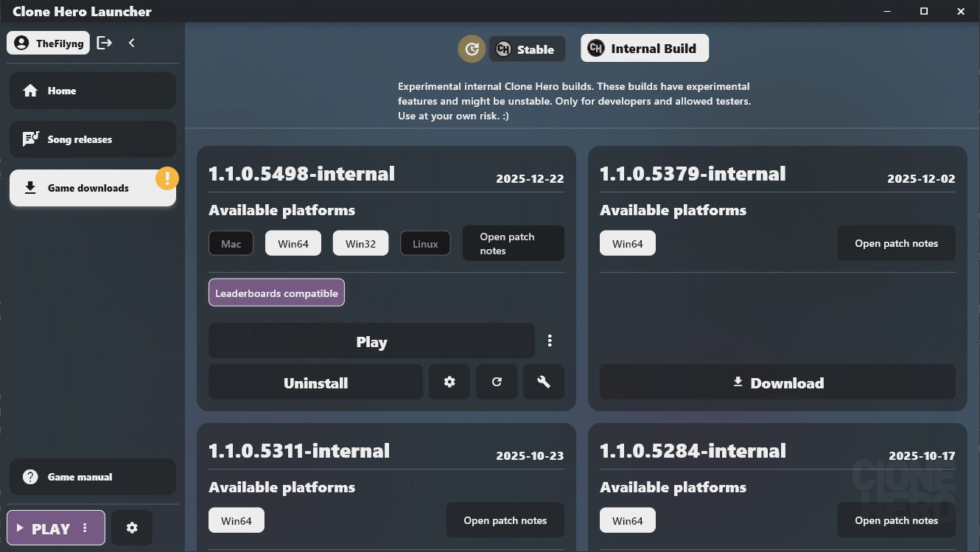Image resolution: width=980 pixels, height=552 pixels.
Task: Expand options on the purple PLAY button
Action: pyautogui.click(x=85, y=528)
